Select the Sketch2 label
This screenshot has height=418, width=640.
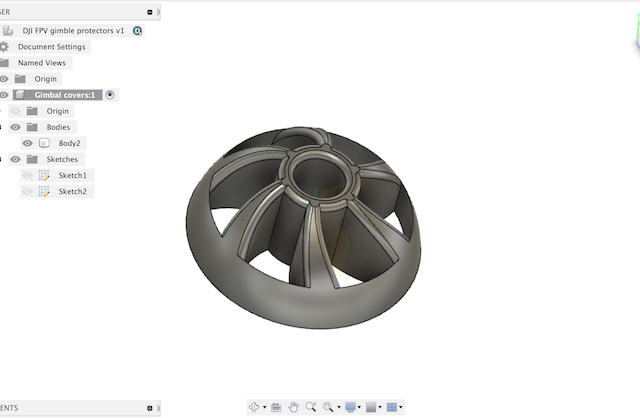pos(73,191)
